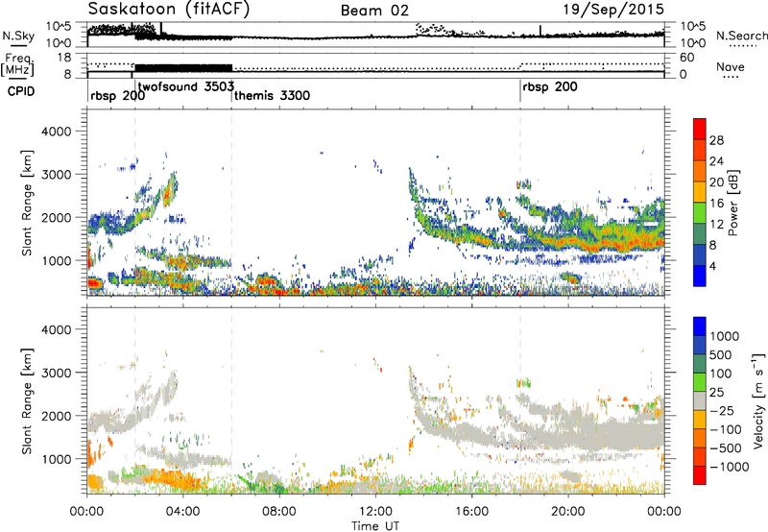Click the '08:00' time tick label

pos(279,512)
